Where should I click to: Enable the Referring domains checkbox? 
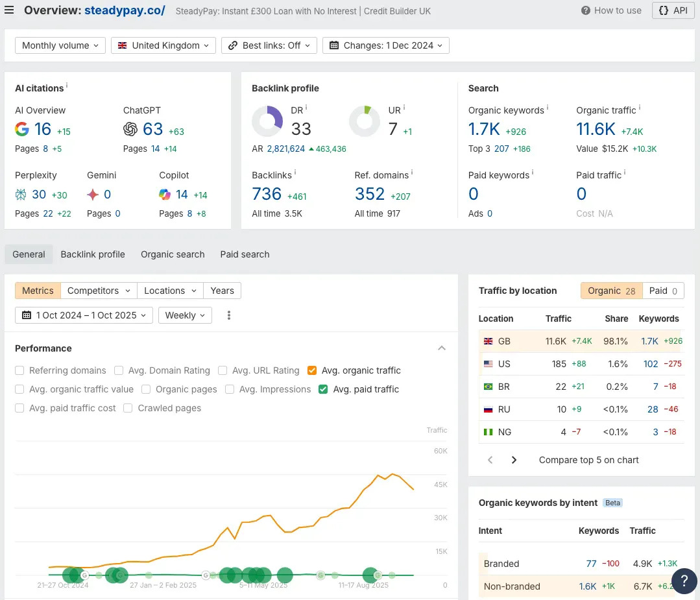pyautogui.click(x=19, y=370)
